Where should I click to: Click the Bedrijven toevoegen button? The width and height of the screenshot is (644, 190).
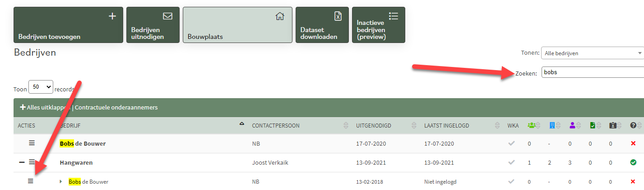click(x=68, y=25)
